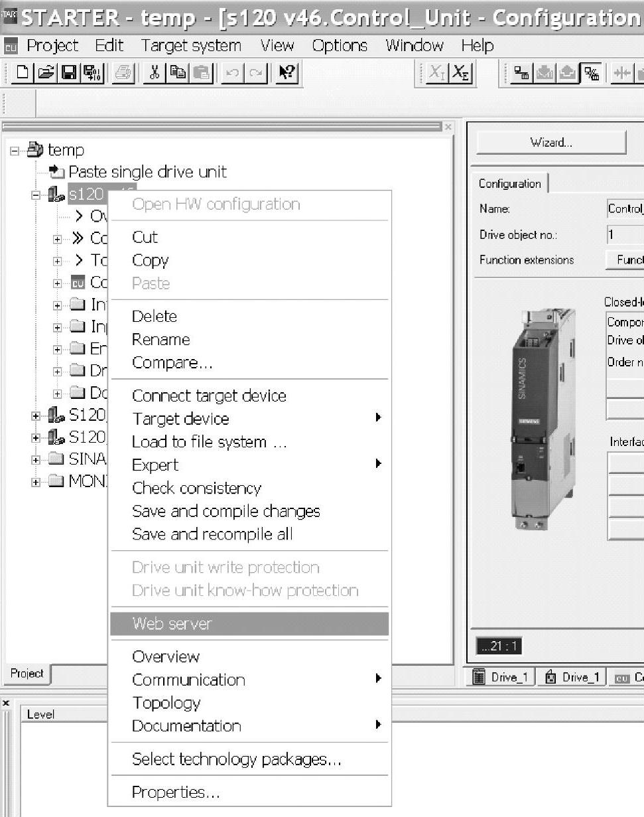The height and width of the screenshot is (817, 644).
Task: Click the New project toolbar icon
Action: (23, 73)
